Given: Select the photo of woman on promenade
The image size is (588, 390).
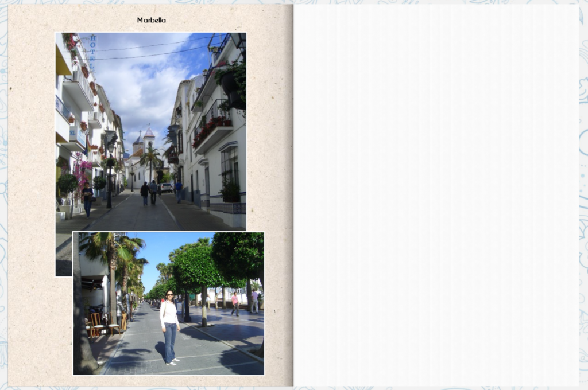Looking at the screenshot, I should point(168,303).
